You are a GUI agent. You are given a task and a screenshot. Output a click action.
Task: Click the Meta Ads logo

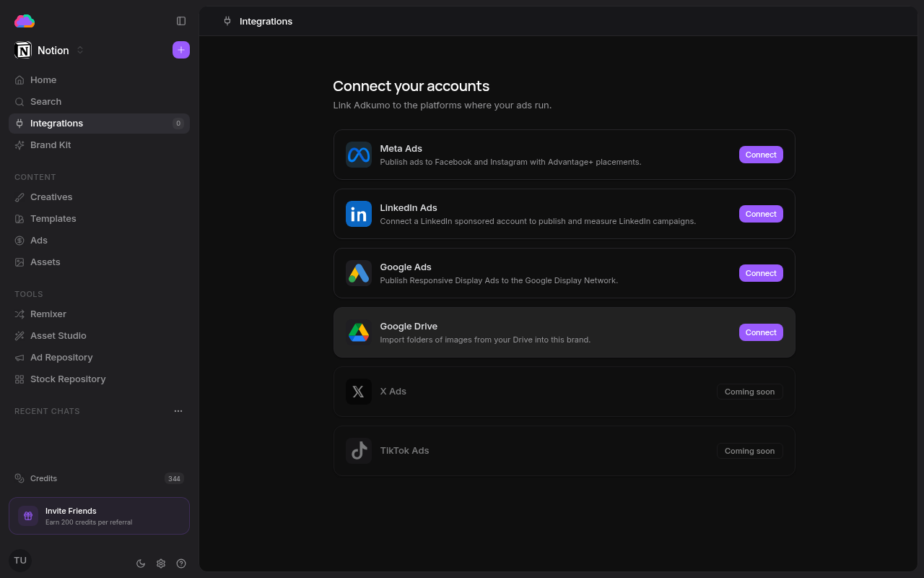pos(359,155)
